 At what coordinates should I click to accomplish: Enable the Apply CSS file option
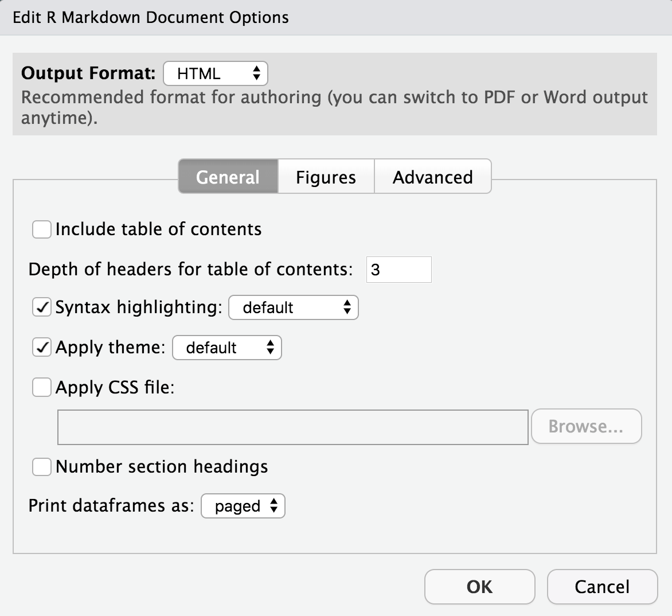(x=41, y=387)
